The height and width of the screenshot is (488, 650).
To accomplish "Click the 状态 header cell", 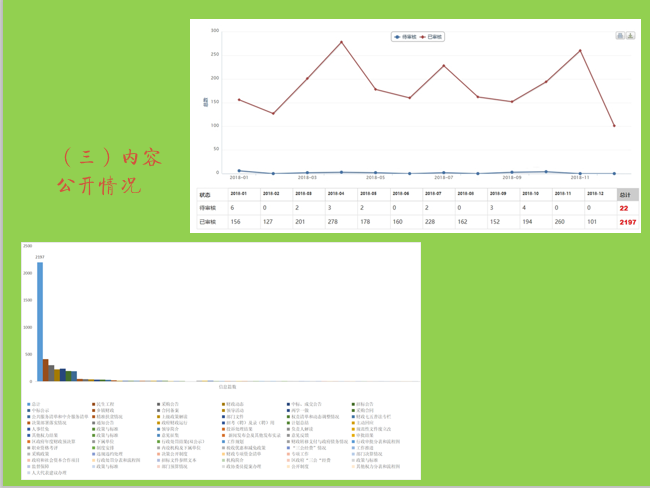I will pyautogui.click(x=206, y=194).
